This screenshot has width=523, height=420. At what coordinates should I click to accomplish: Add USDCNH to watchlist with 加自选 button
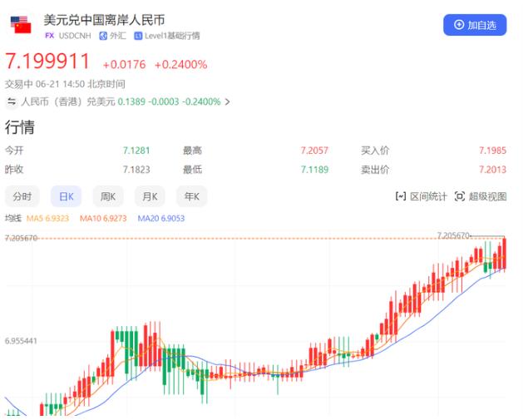(475, 25)
